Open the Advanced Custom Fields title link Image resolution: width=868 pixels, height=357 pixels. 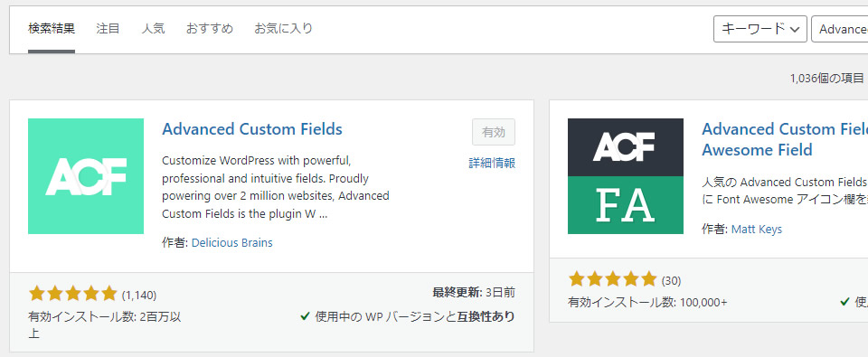point(252,129)
